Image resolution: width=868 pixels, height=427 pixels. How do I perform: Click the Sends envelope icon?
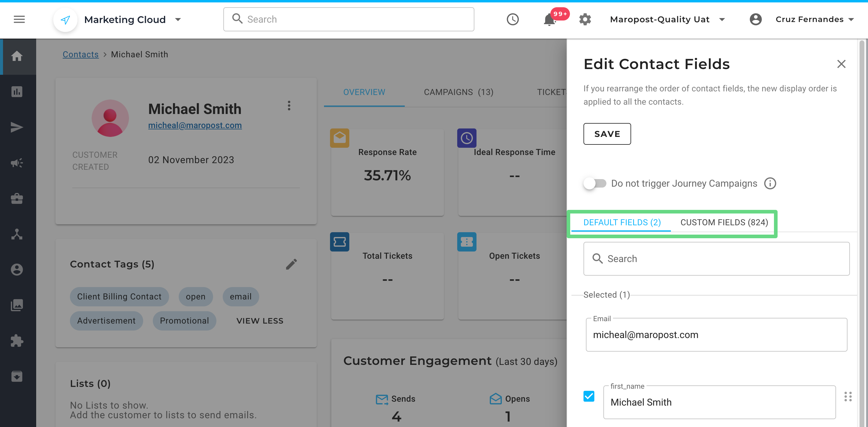click(382, 399)
